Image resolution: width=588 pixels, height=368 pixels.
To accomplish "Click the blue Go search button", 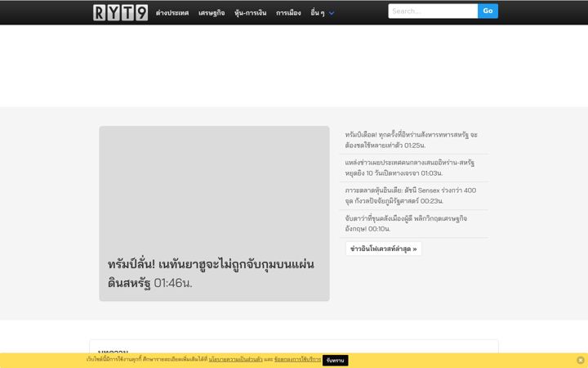I will [x=488, y=11].
